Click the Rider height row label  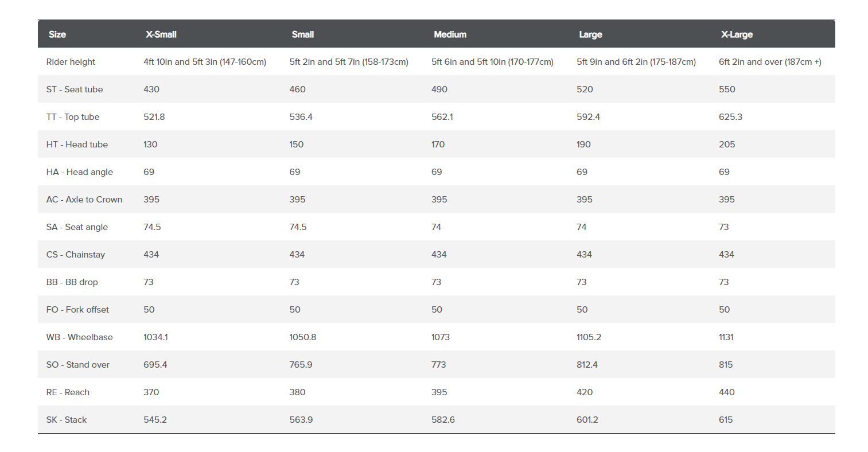(x=71, y=62)
